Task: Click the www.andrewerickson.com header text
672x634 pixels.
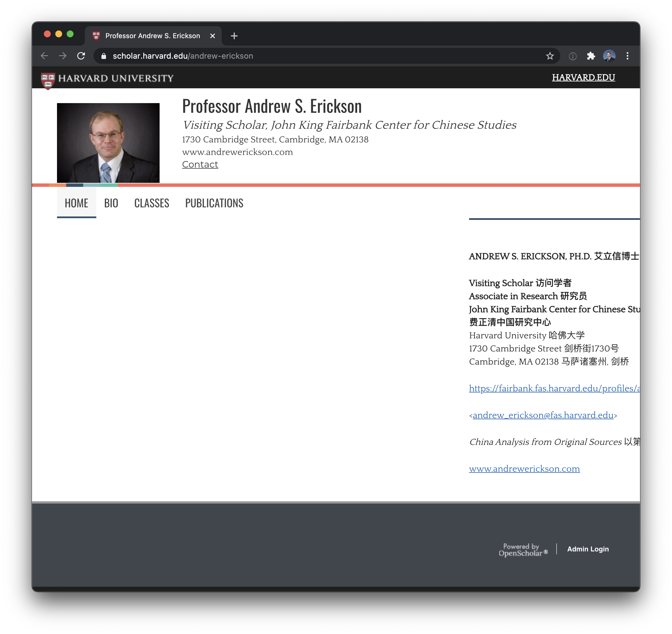Action: coord(237,152)
